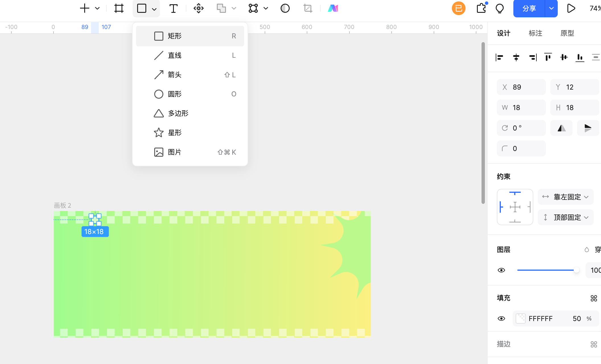Choose 星形 star from shape menu
Viewport: 601px width, 364px height.
[x=190, y=133]
